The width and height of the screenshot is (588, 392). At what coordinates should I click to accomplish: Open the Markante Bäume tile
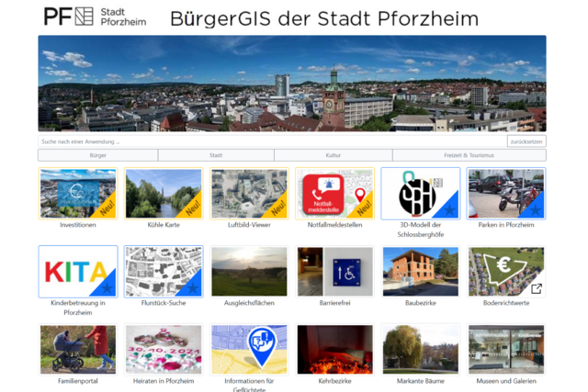pos(421,350)
